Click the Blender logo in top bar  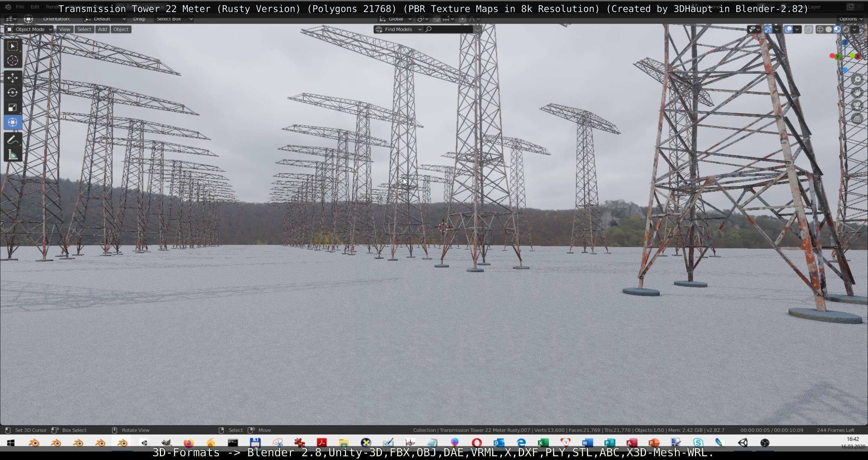click(8, 7)
